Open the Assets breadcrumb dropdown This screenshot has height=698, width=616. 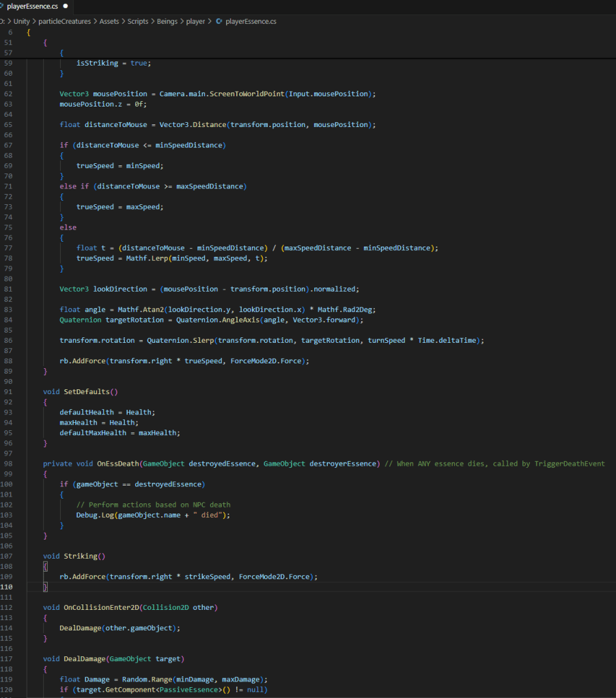click(x=109, y=21)
